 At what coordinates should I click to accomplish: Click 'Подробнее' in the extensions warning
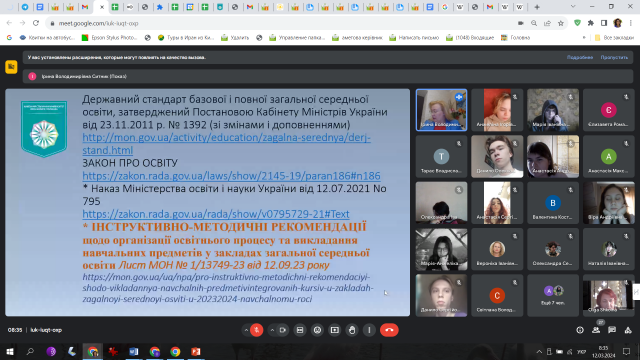point(580,58)
